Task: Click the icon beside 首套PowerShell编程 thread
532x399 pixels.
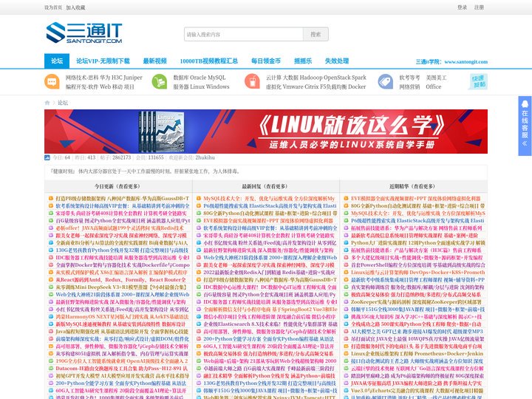Action: (346, 265)
